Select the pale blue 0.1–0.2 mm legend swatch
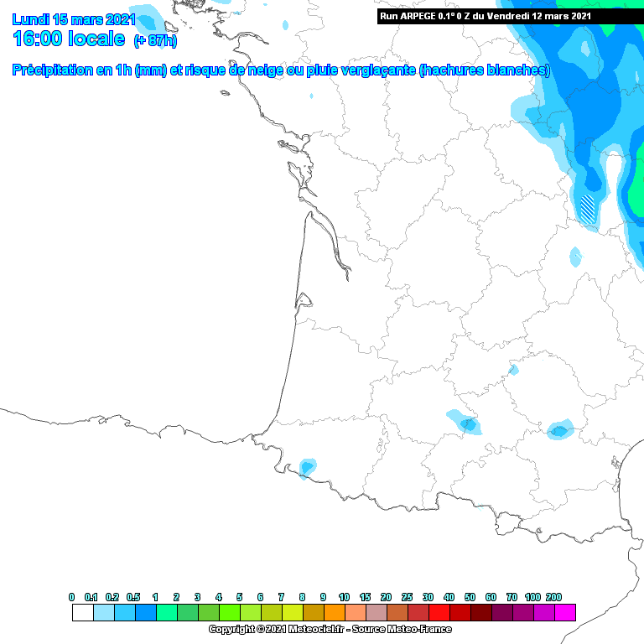Viewport: 644px width, 644px height. tap(103, 613)
